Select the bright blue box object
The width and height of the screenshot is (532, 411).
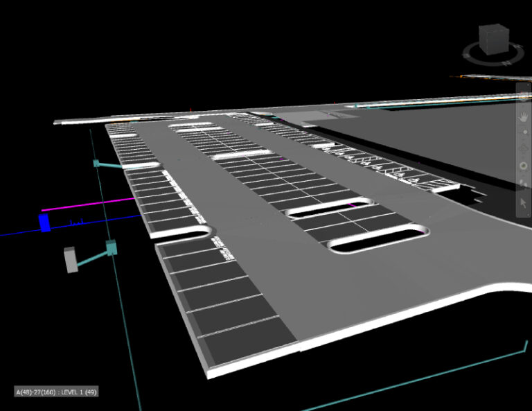click(44, 223)
